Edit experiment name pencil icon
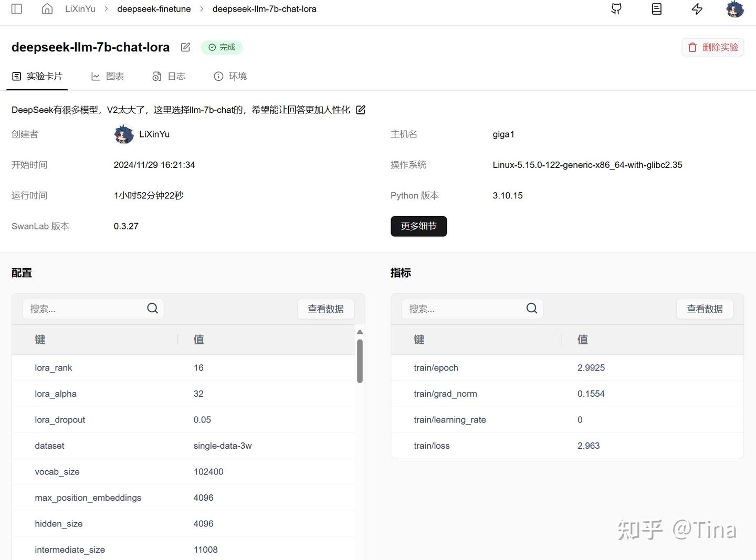Screen dimensions: 756x560 point(185,47)
